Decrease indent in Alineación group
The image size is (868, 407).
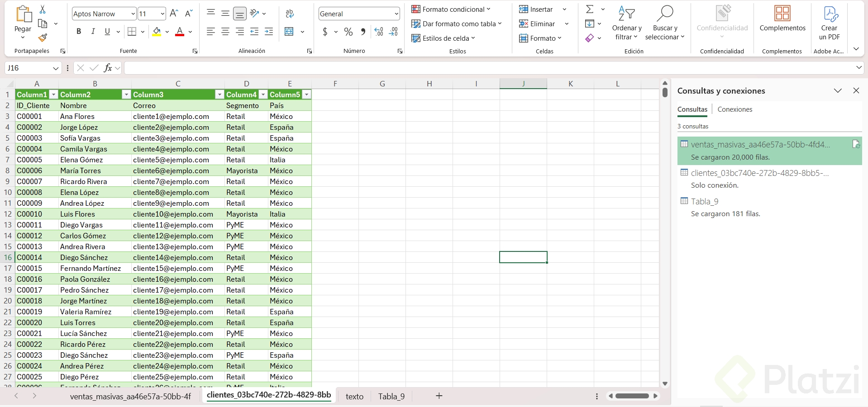click(254, 32)
